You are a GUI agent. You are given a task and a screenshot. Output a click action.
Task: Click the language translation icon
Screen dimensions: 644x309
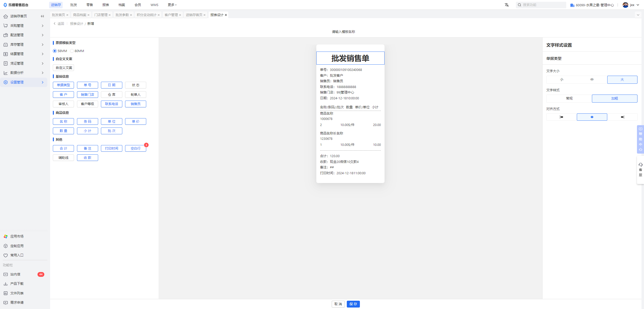click(x=507, y=5)
